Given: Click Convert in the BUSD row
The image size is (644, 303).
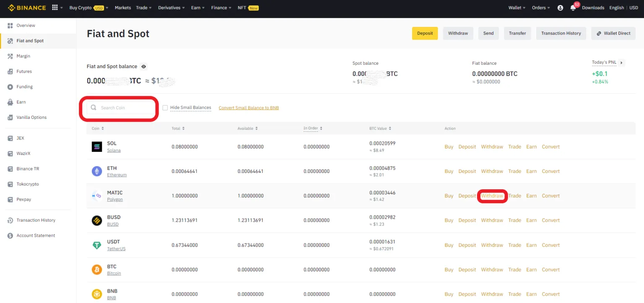Looking at the screenshot, I should point(551,220).
